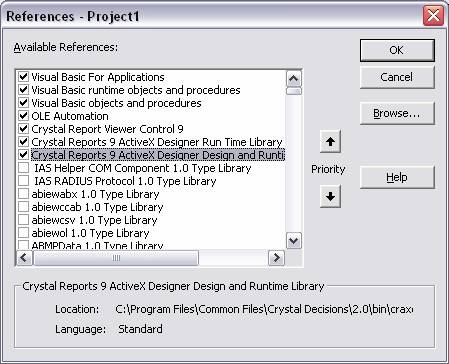The image size is (449, 364).
Task: Confirm with the OK button
Action: (x=397, y=50)
